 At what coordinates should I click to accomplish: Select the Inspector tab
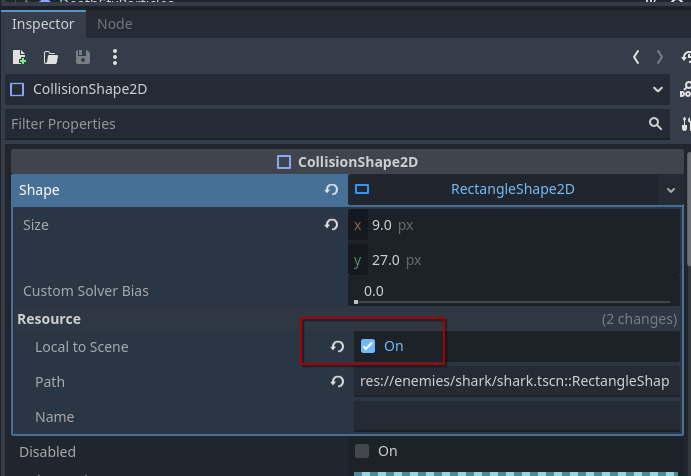[x=43, y=24]
